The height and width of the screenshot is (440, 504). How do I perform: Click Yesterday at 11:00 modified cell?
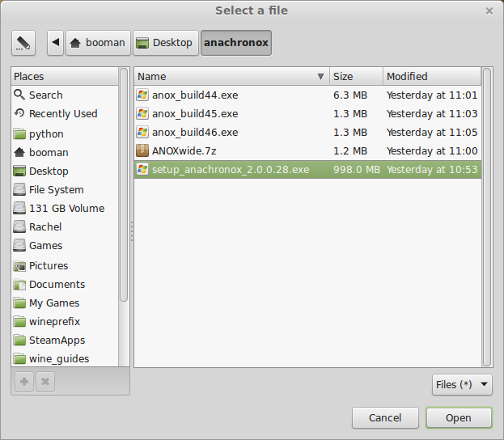pyautogui.click(x=432, y=151)
